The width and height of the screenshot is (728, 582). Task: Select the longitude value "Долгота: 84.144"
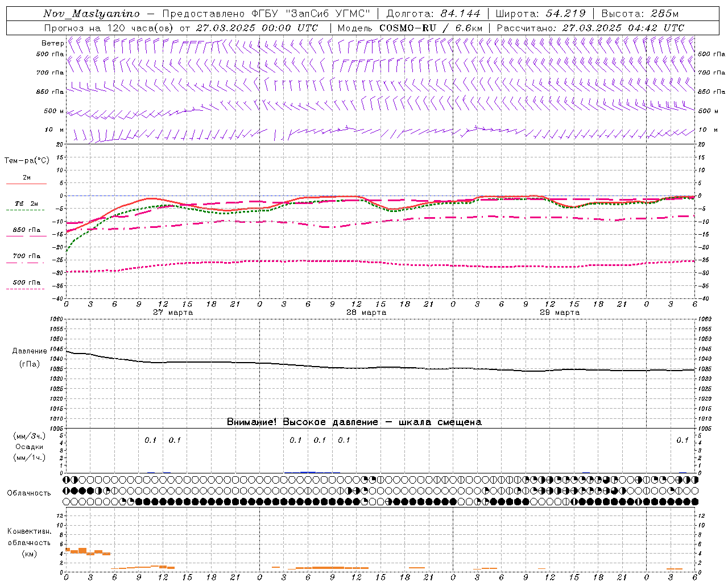pos(433,14)
